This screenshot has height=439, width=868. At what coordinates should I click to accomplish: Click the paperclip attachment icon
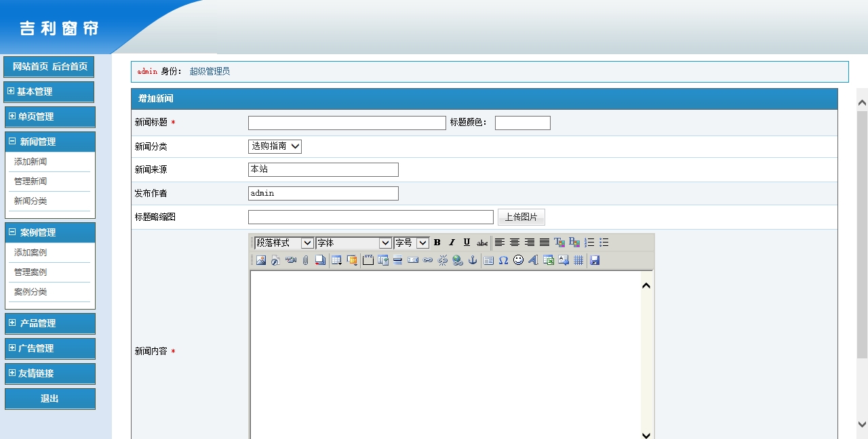point(306,260)
